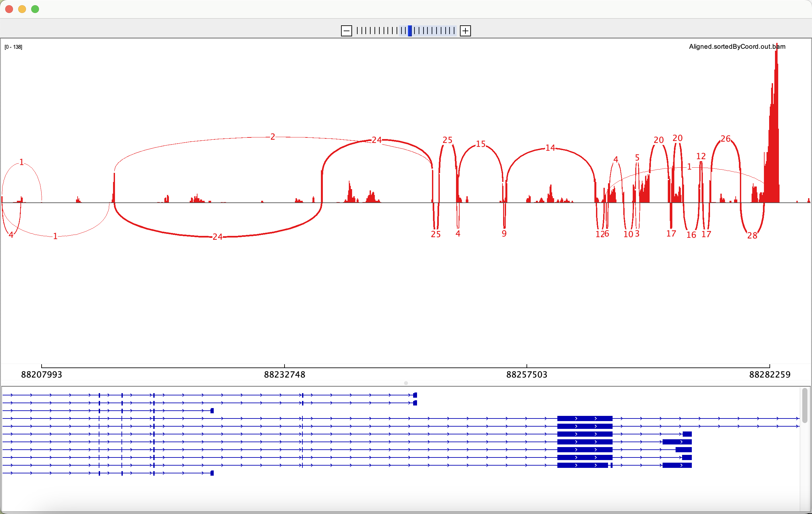The width and height of the screenshot is (812, 514).
Task: Click the lower arc label 24
Action: (218, 237)
